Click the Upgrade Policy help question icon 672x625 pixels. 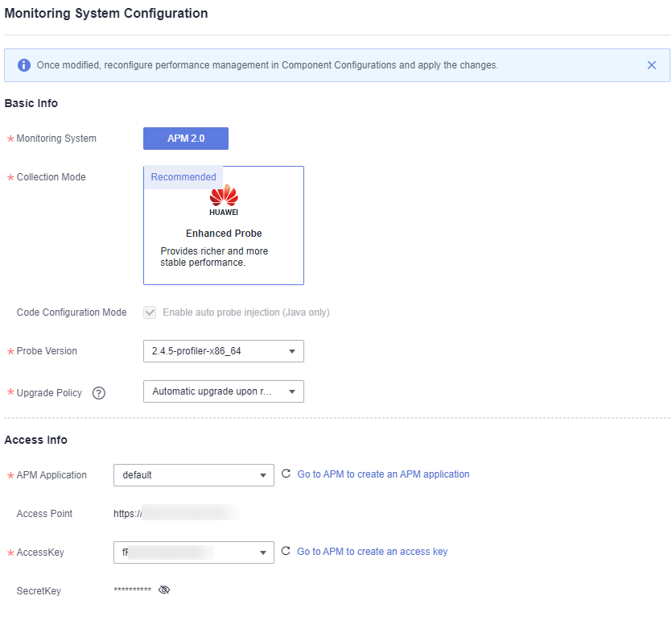(99, 393)
